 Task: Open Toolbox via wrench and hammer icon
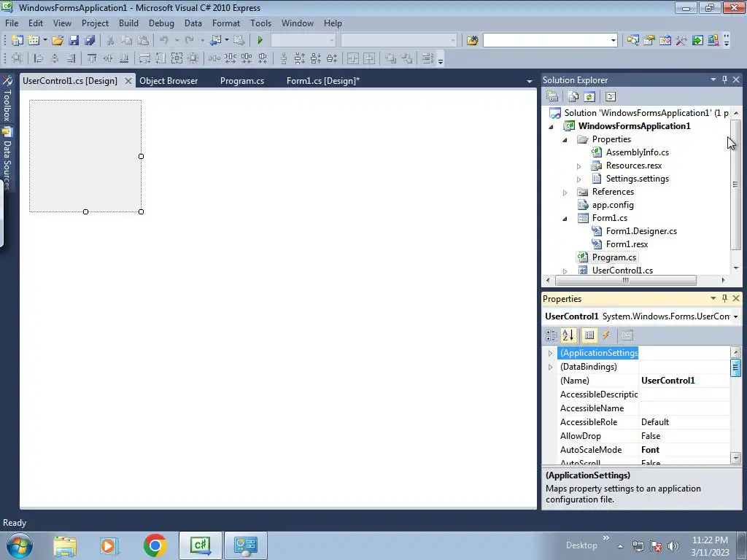(x=681, y=41)
